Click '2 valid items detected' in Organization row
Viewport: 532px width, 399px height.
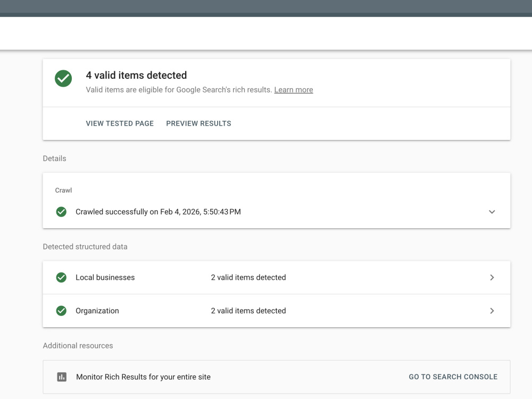pos(248,311)
